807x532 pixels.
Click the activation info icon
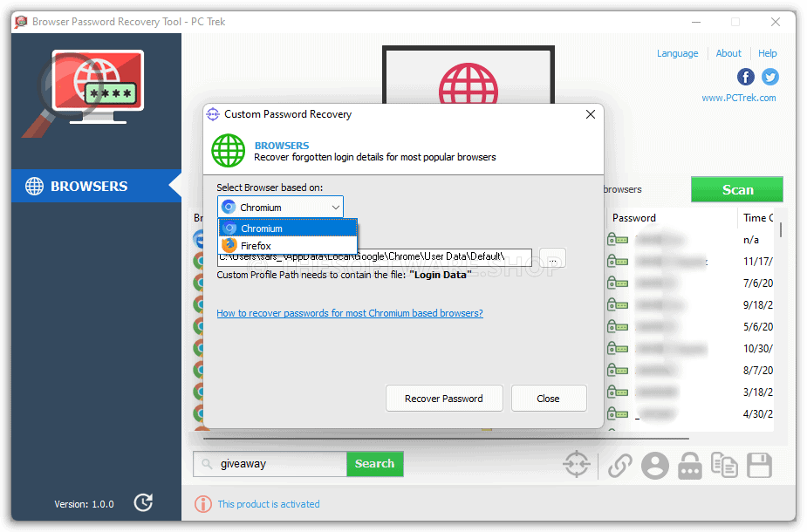[x=203, y=505]
